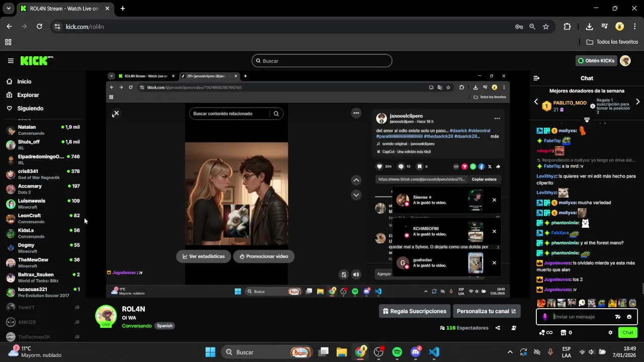
Task: Open the Chrome zoom magnifier icon
Action: click(x=532, y=27)
